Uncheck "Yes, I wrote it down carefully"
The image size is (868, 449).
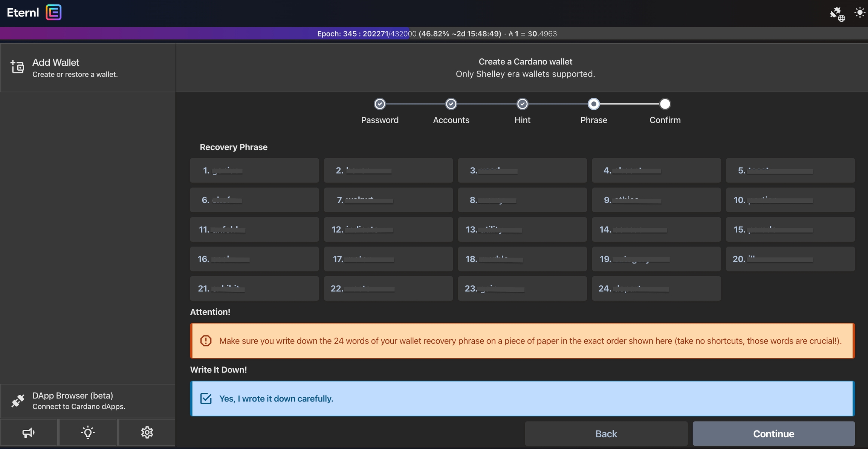click(206, 398)
